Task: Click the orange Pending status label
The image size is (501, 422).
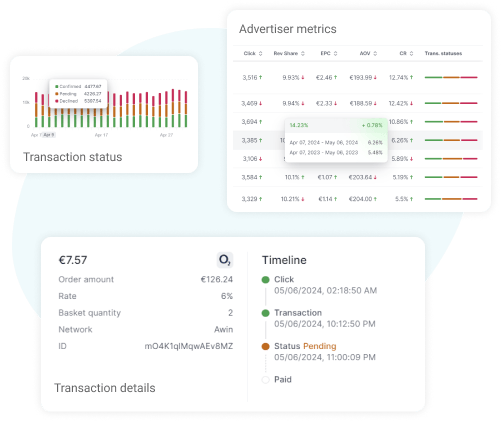Action: pos(320,346)
